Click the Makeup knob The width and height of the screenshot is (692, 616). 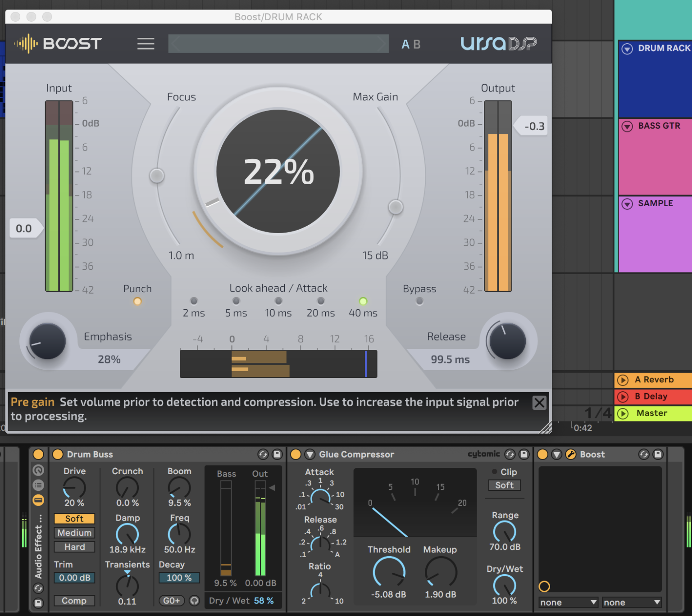[441, 572]
